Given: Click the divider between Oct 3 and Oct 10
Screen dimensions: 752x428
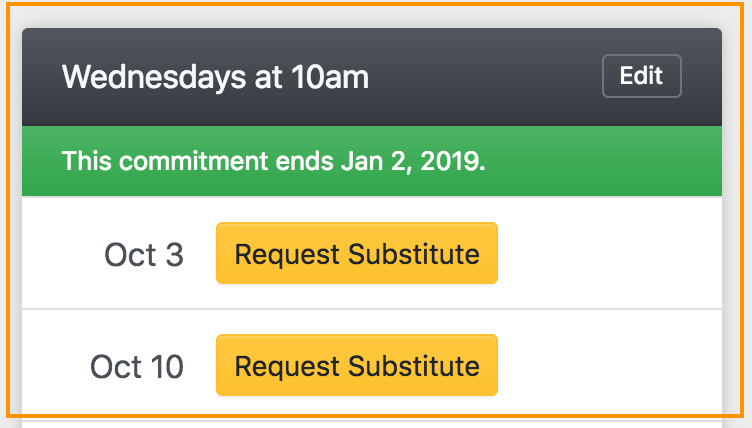Looking at the screenshot, I should tap(371, 309).
